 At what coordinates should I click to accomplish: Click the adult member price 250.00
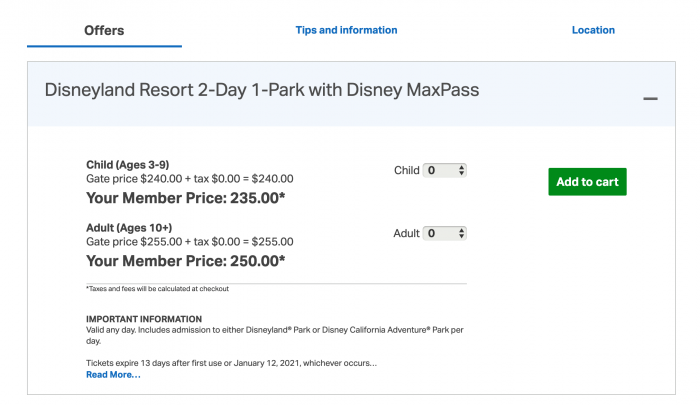(186, 261)
